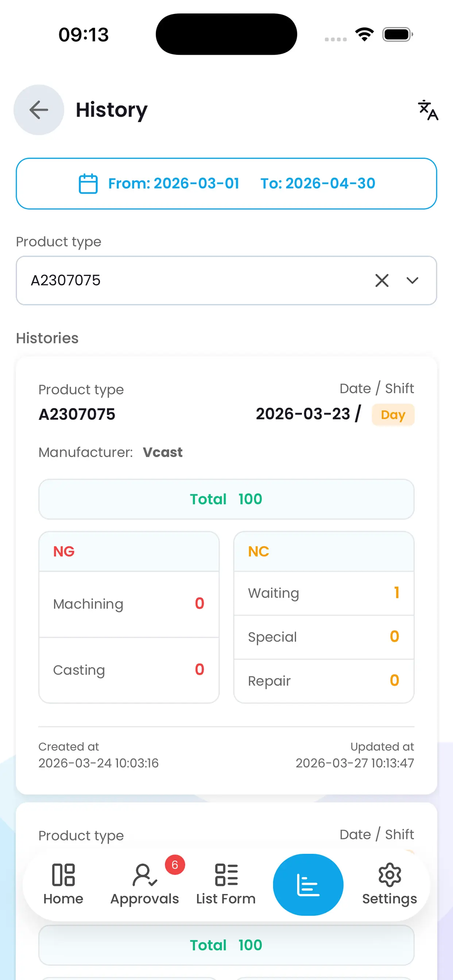
Task: Tap the blue History chart tab
Action: (x=308, y=884)
